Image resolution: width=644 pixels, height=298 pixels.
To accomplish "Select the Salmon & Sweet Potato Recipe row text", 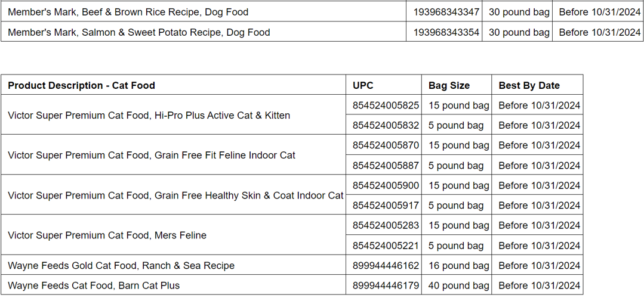I will pos(138,32).
